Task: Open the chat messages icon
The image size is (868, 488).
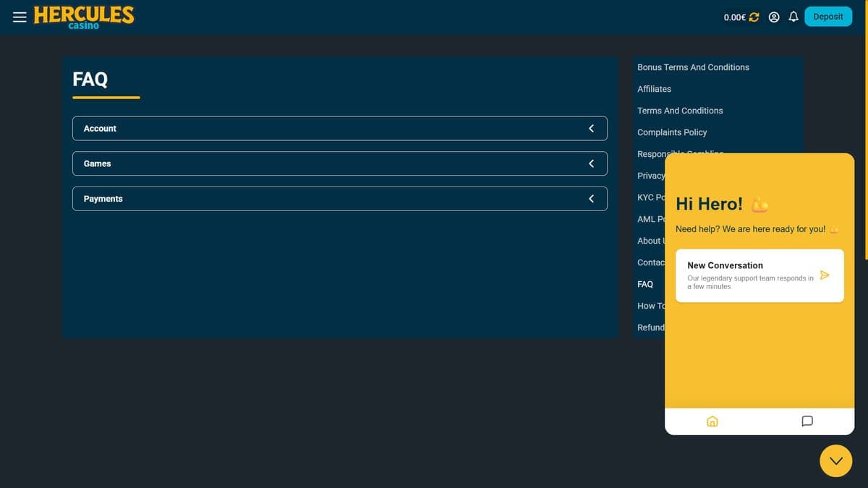Action: 807,421
